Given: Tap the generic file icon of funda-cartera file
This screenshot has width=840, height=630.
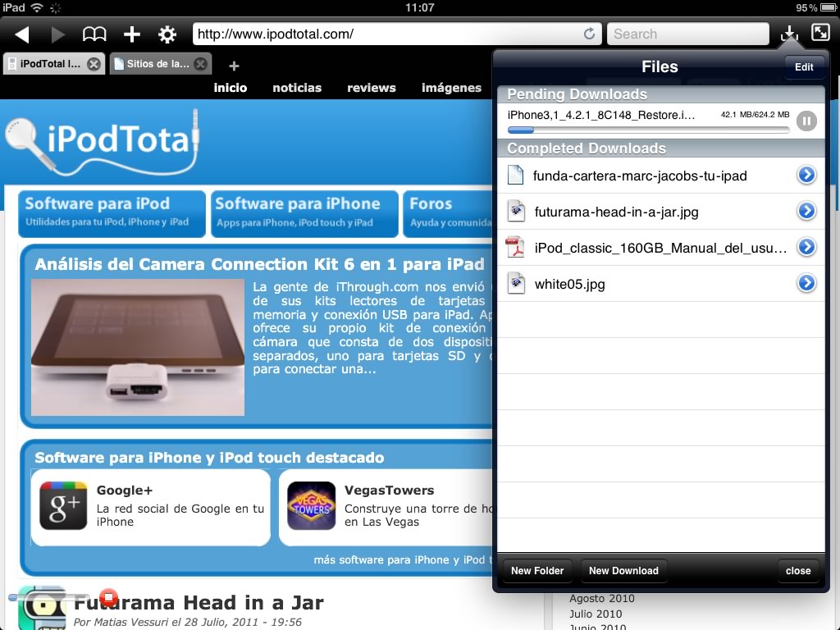Looking at the screenshot, I should coord(515,176).
